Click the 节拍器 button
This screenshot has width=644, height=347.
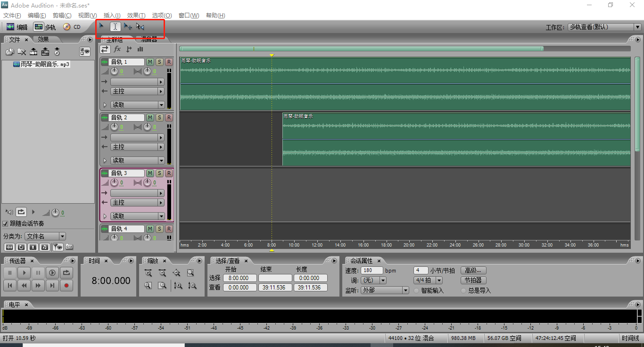[473, 280]
